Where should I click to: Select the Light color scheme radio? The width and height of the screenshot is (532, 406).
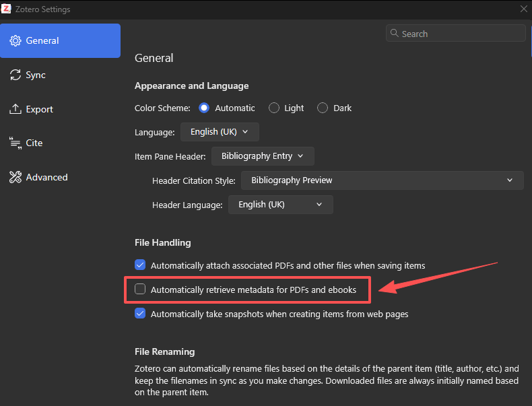pyautogui.click(x=274, y=108)
